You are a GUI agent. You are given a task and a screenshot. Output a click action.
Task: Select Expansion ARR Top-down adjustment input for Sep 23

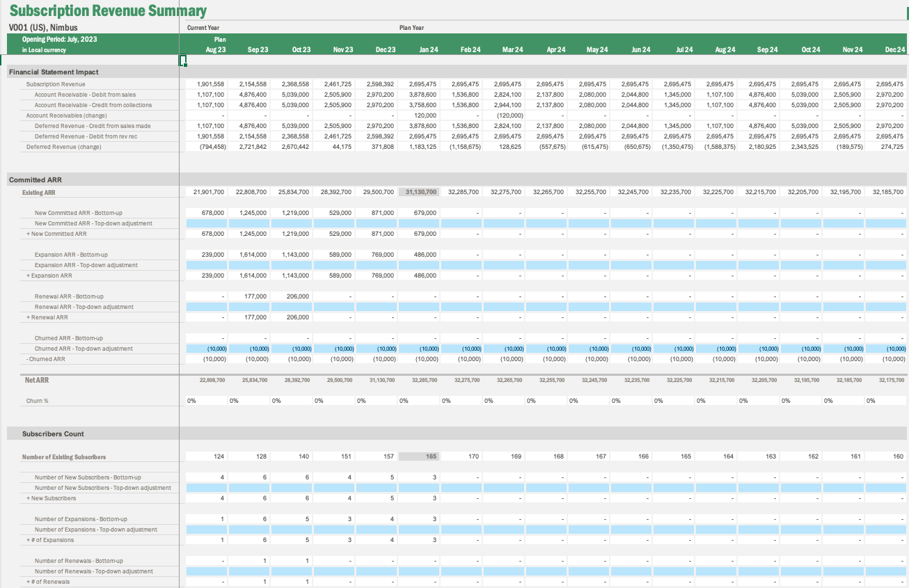click(248, 265)
